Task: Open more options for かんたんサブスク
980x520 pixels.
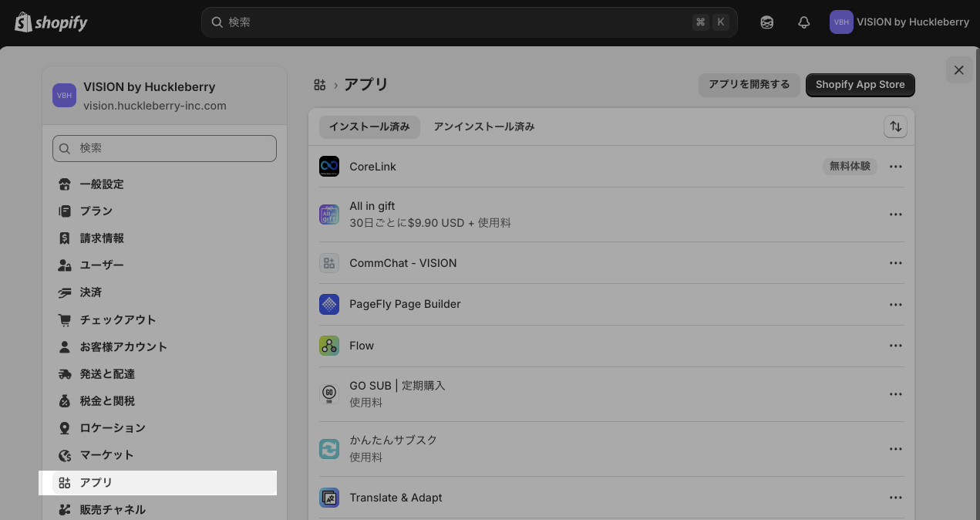Action: [x=895, y=449]
